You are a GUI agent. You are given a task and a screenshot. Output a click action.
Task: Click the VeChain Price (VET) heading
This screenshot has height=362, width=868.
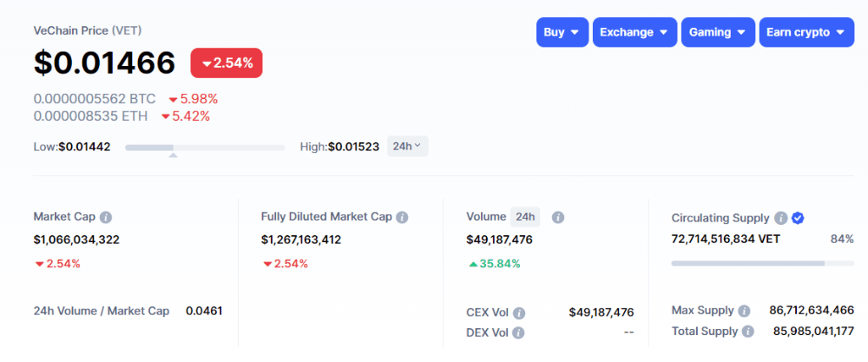87,30
